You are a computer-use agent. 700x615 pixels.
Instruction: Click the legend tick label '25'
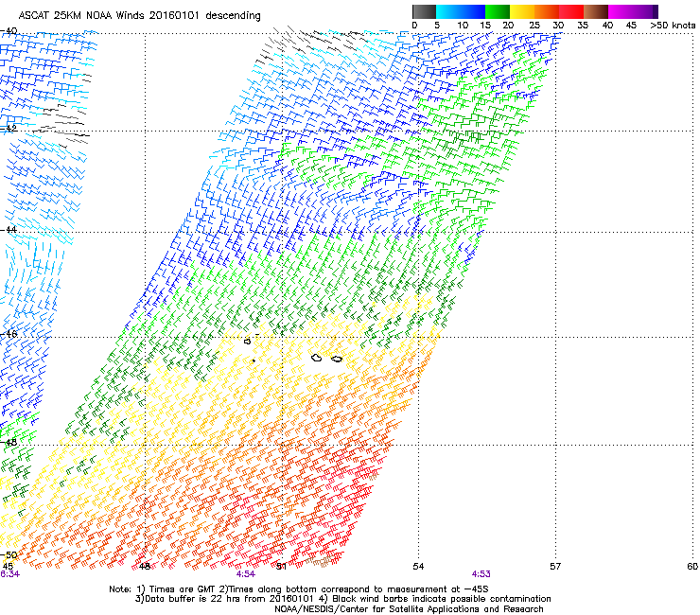(534, 26)
